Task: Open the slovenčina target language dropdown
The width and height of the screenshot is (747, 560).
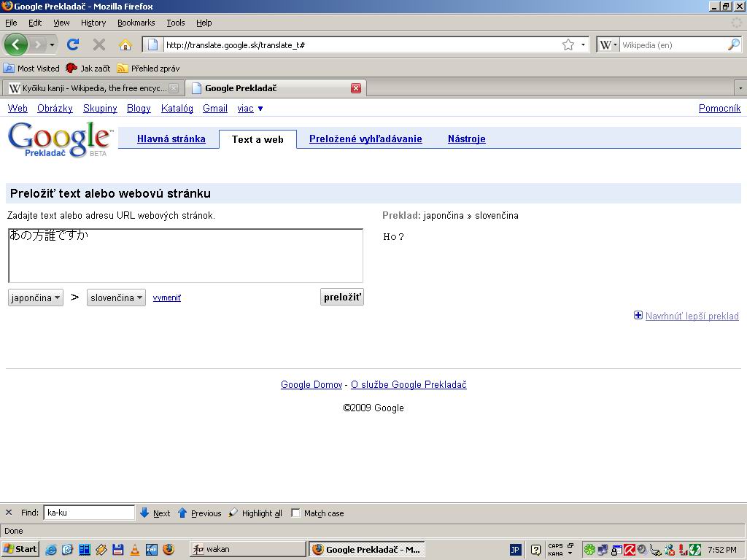Action: tap(116, 297)
